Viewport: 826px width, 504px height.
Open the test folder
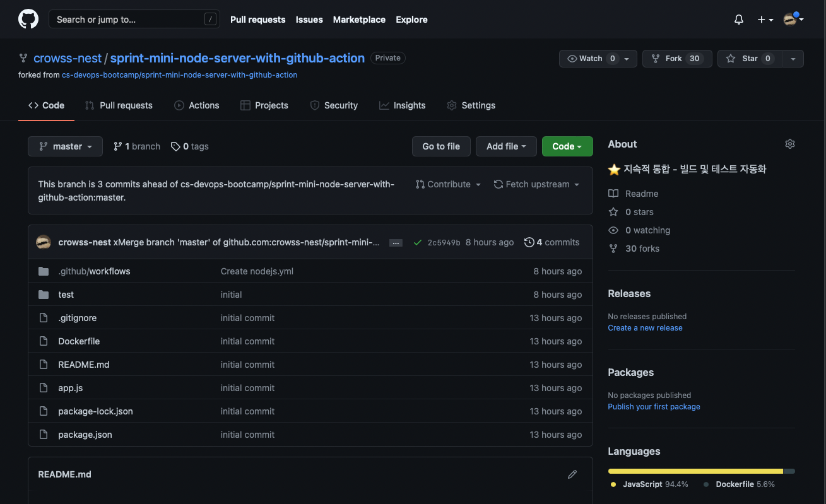point(66,295)
